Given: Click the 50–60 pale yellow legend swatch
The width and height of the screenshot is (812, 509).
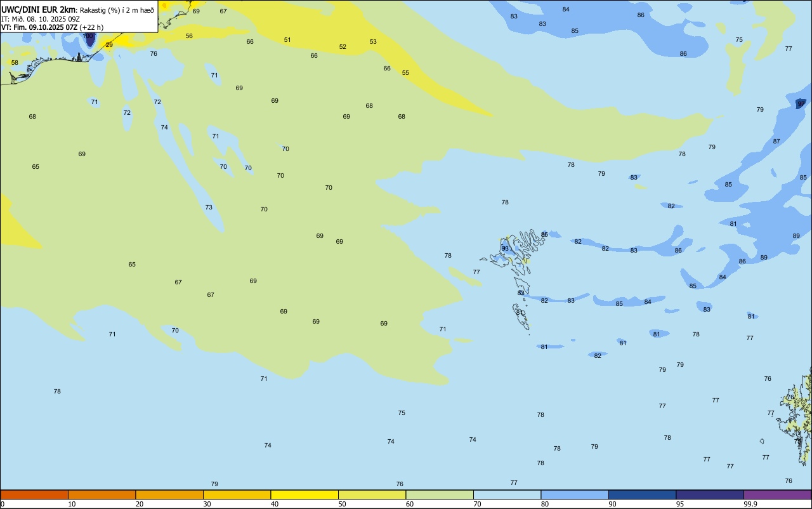Looking at the screenshot, I should click(372, 494).
